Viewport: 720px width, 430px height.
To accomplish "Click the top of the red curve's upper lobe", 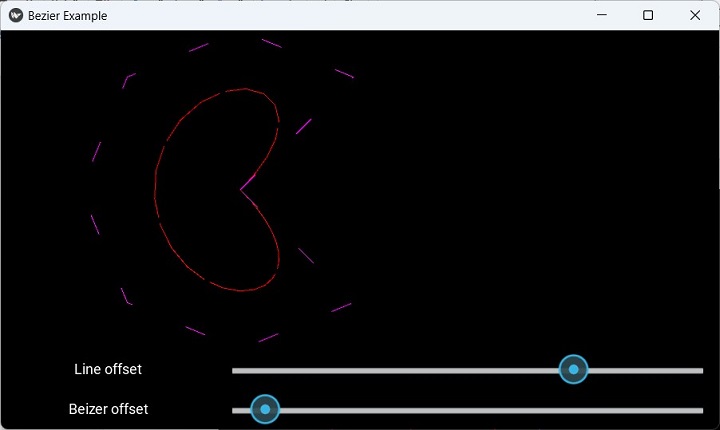I will tap(238, 90).
